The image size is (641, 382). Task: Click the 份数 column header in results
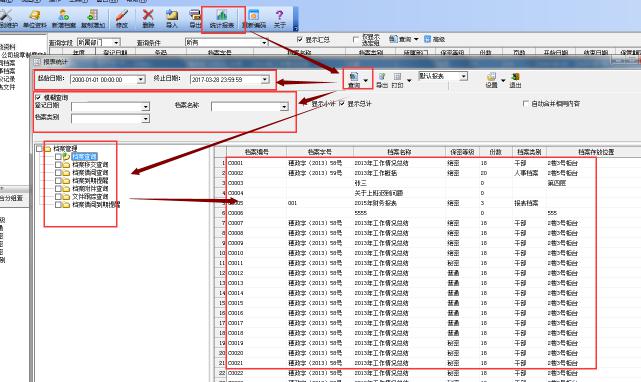[x=495, y=152]
